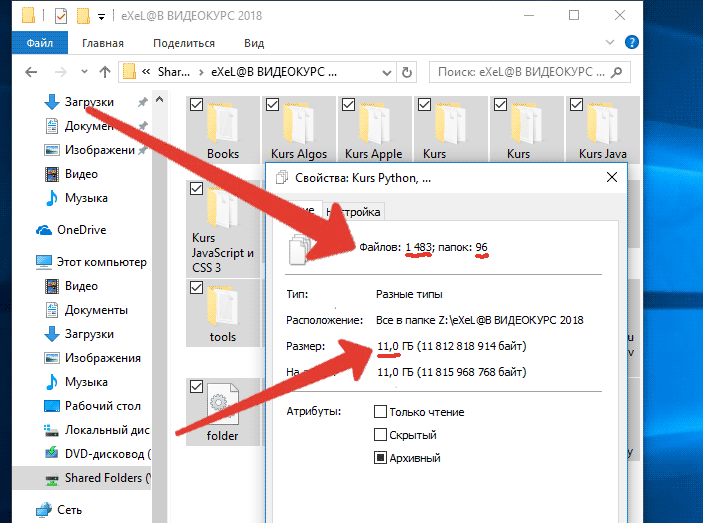
Task: Select the Kurs Apple folder icon
Action: (375, 123)
